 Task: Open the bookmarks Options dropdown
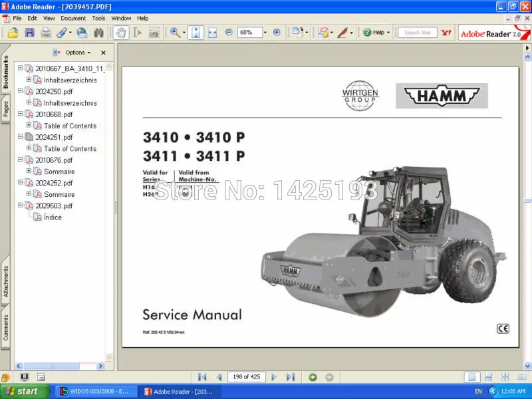click(78, 53)
